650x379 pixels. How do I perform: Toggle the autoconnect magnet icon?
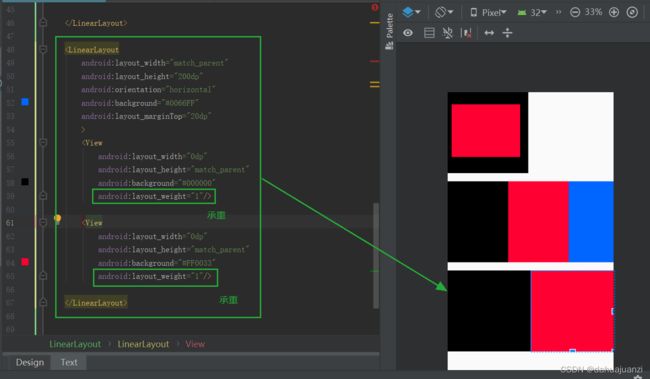click(x=447, y=33)
